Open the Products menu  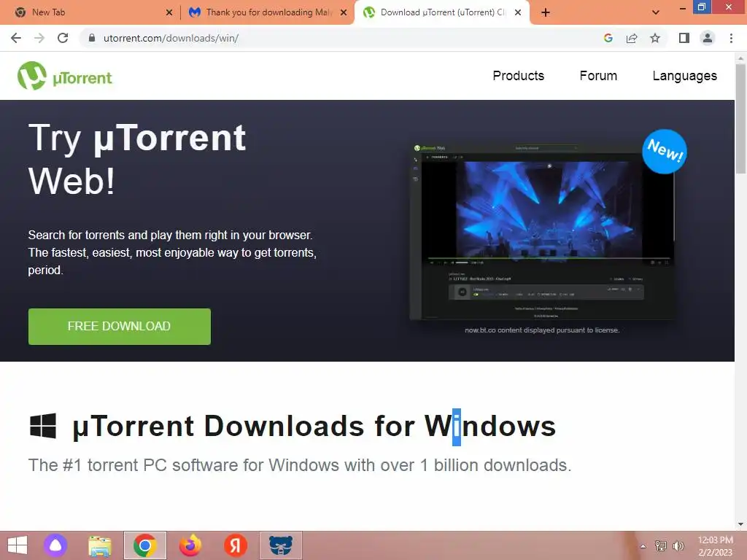[519, 76]
